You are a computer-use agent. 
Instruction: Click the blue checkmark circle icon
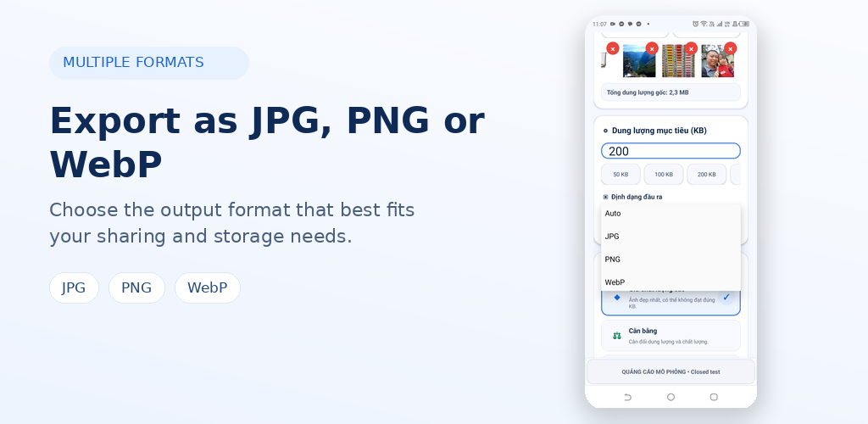click(x=726, y=298)
